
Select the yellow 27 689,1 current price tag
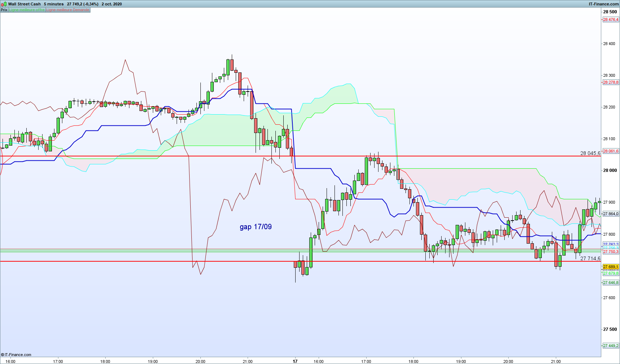(611, 267)
